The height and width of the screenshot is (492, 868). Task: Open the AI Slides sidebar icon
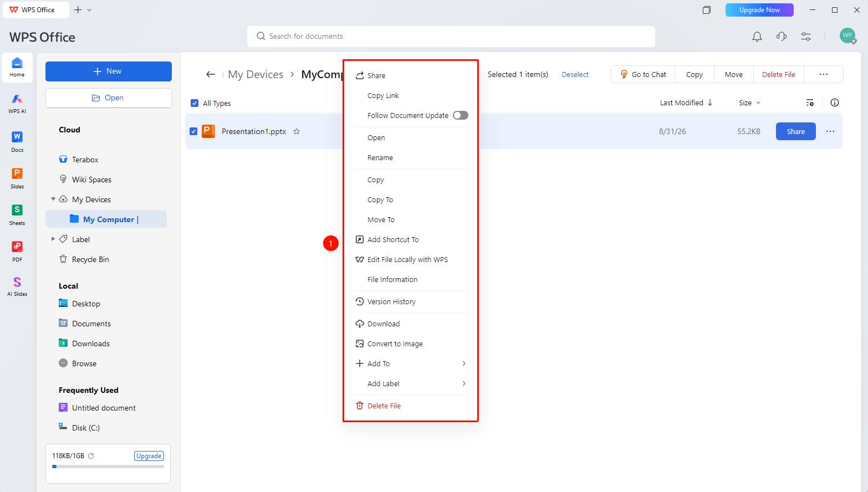[x=17, y=286]
